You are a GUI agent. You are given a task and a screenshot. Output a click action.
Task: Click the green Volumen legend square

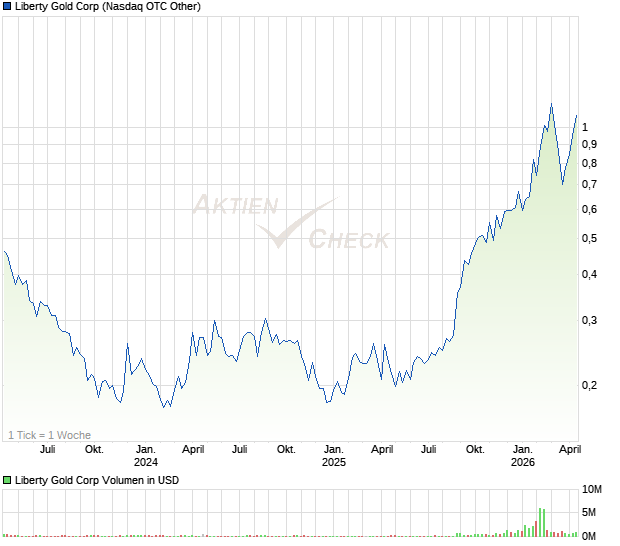coord(7,480)
